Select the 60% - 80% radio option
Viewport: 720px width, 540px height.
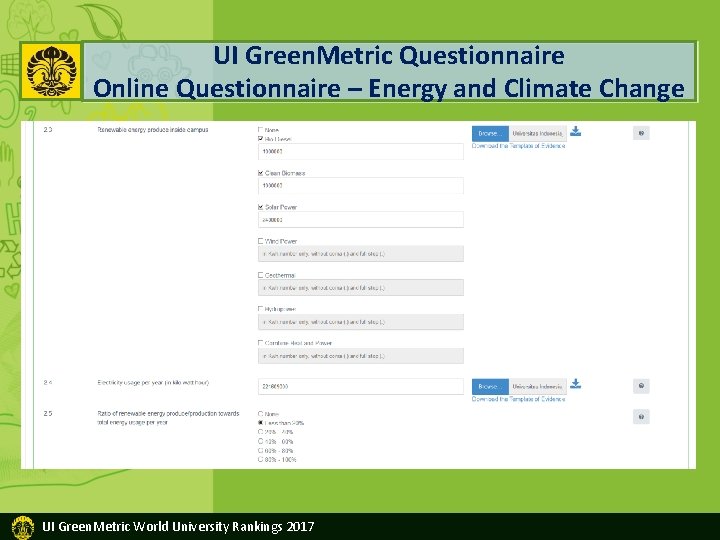(260, 450)
